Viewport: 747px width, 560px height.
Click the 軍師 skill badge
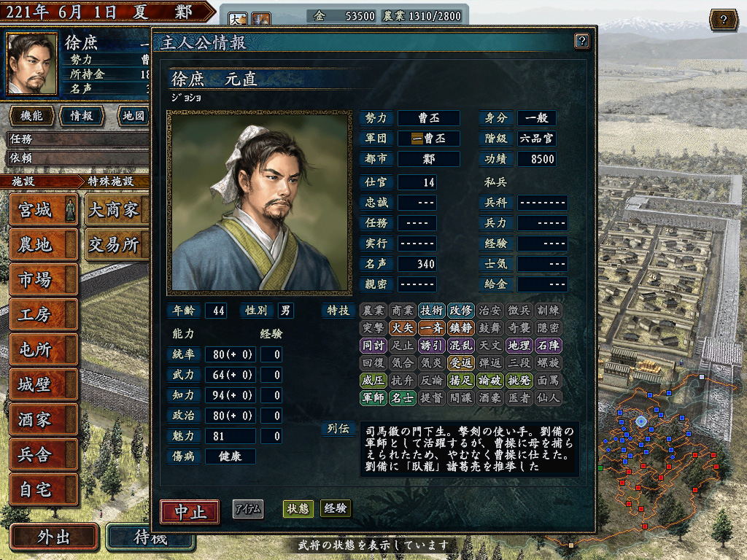click(x=373, y=397)
